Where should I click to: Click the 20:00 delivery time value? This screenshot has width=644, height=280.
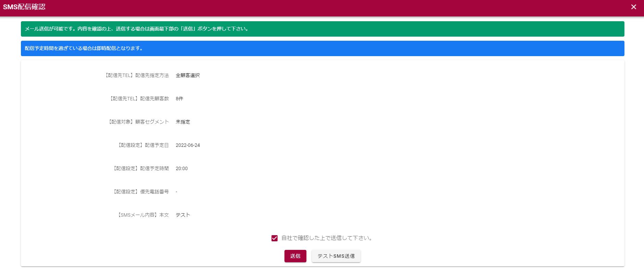click(181, 168)
